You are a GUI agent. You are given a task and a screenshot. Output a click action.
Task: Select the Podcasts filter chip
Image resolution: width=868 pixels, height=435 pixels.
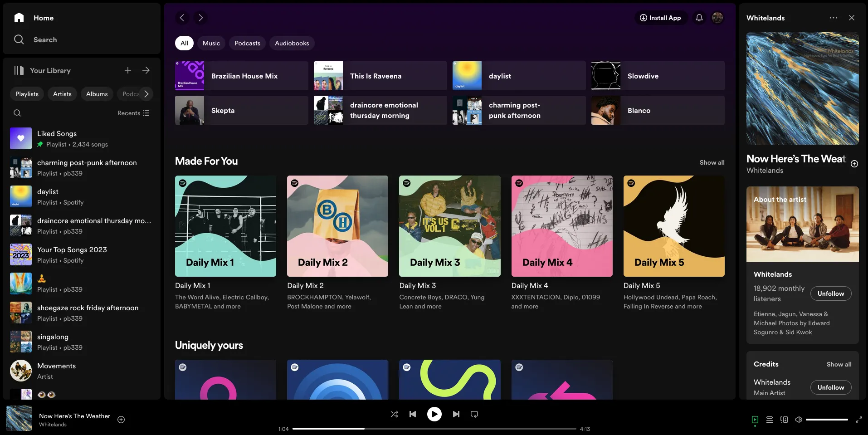tap(248, 43)
